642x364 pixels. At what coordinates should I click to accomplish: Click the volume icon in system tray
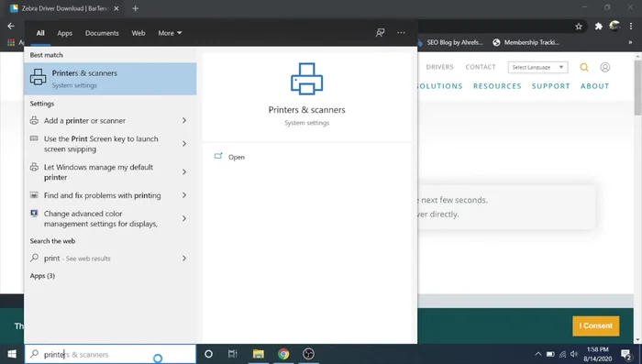point(574,354)
